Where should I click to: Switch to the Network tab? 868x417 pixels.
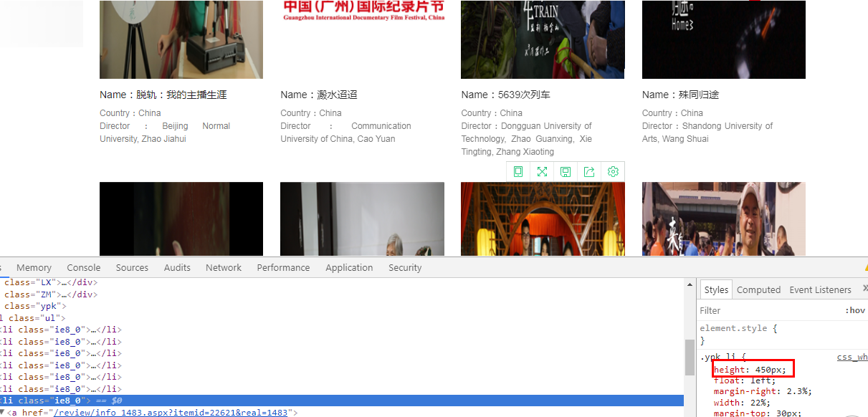[224, 267]
